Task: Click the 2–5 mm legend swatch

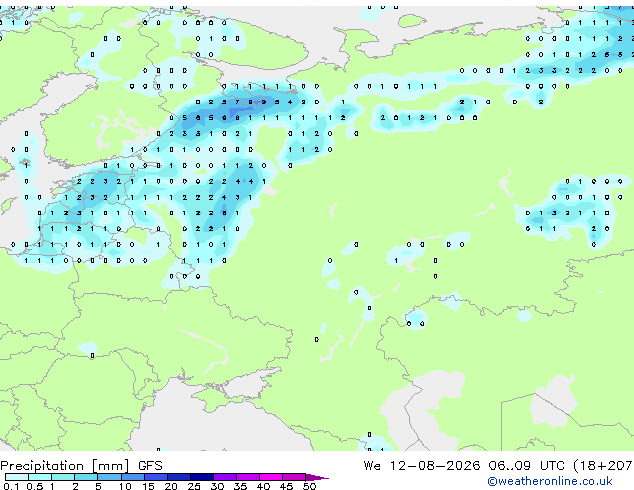Action: (86, 477)
